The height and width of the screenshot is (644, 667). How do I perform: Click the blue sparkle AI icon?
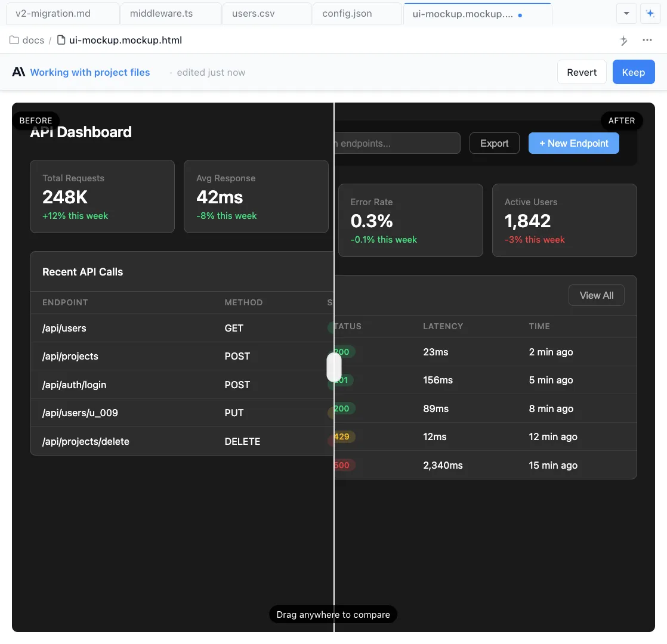coord(650,13)
